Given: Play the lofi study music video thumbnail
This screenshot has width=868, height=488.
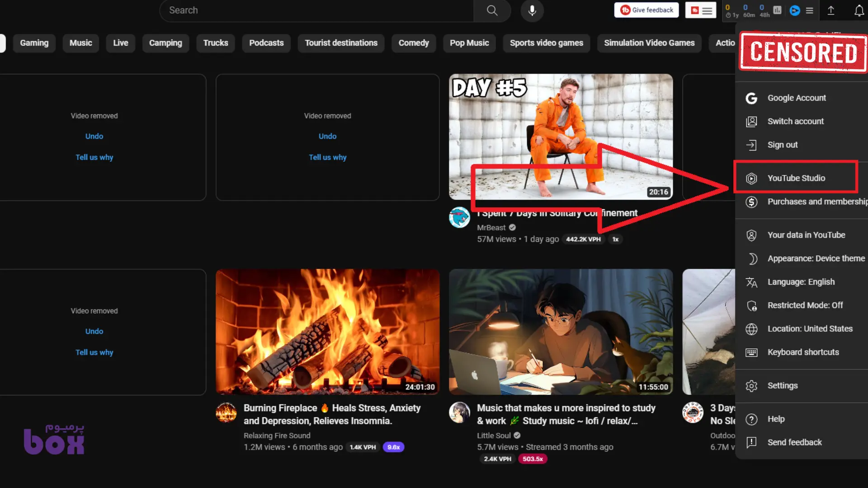Looking at the screenshot, I should pos(561,332).
